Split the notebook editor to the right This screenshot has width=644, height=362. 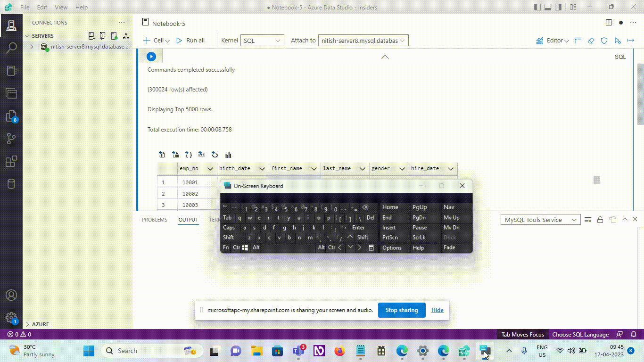609,23
